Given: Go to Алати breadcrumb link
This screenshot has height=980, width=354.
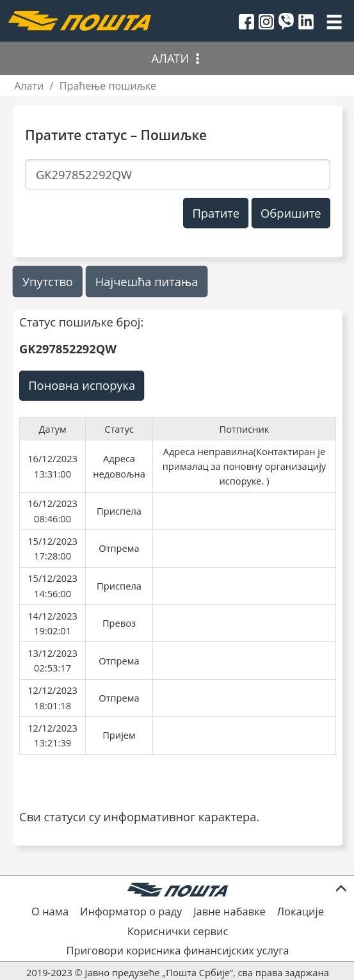Looking at the screenshot, I should tap(29, 86).
